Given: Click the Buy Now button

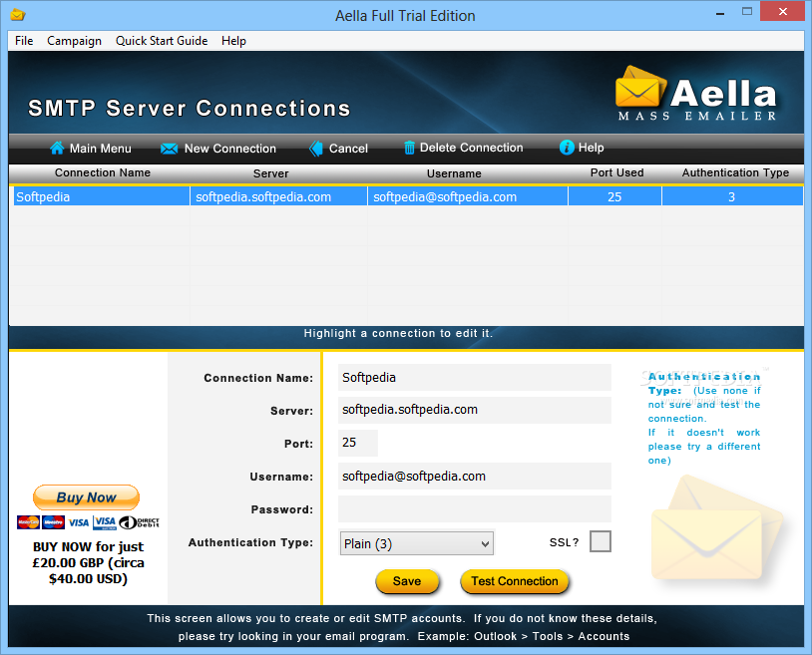Looking at the screenshot, I should click(86, 497).
